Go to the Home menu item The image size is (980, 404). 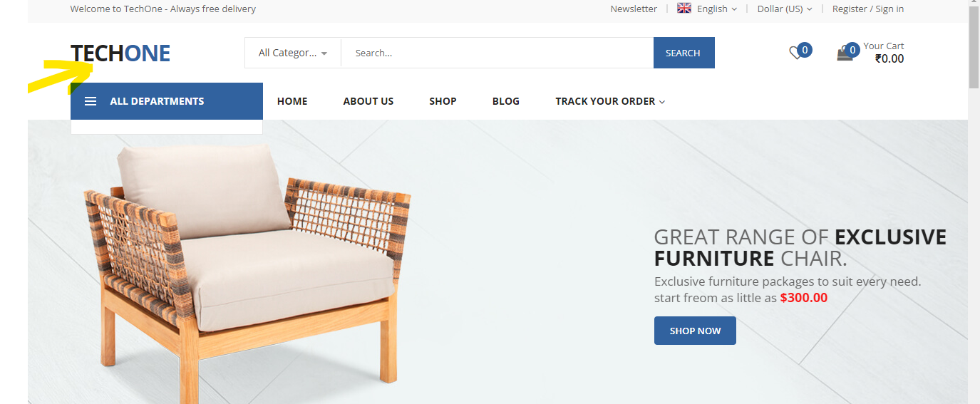click(292, 101)
